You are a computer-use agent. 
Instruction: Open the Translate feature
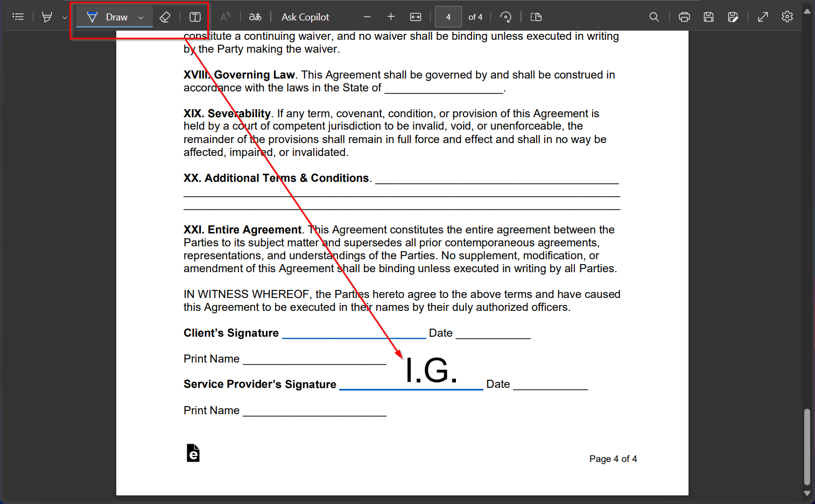255,17
